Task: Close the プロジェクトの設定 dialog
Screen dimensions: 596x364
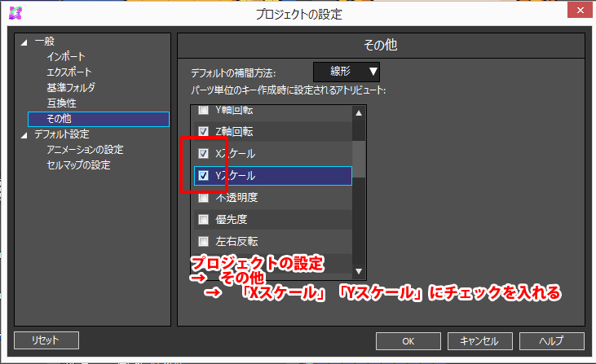Action: 580,11
